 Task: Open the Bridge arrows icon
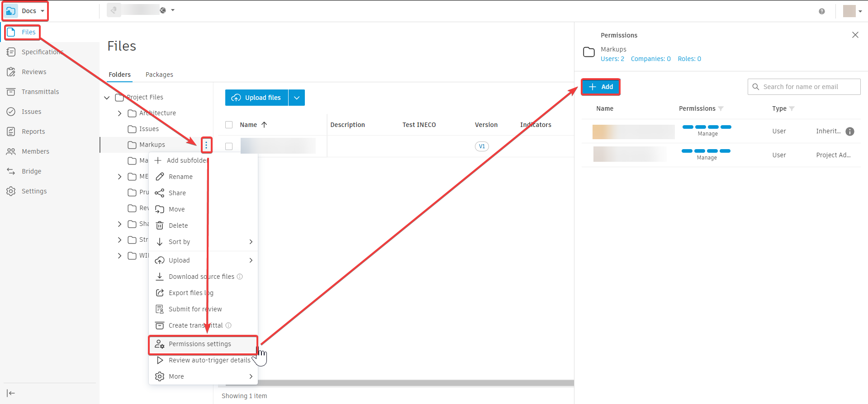coord(11,171)
